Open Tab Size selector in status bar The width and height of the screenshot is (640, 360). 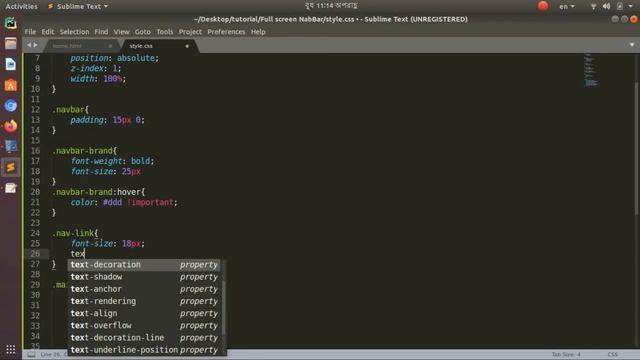pyautogui.click(x=566, y=355)
